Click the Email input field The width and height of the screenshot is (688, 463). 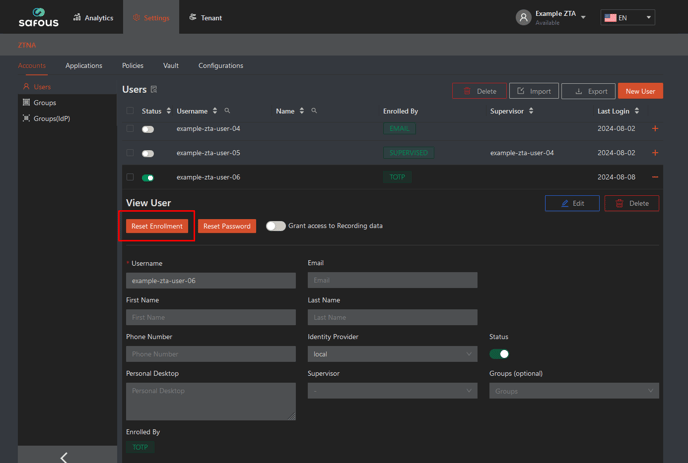tap(392, 281)
